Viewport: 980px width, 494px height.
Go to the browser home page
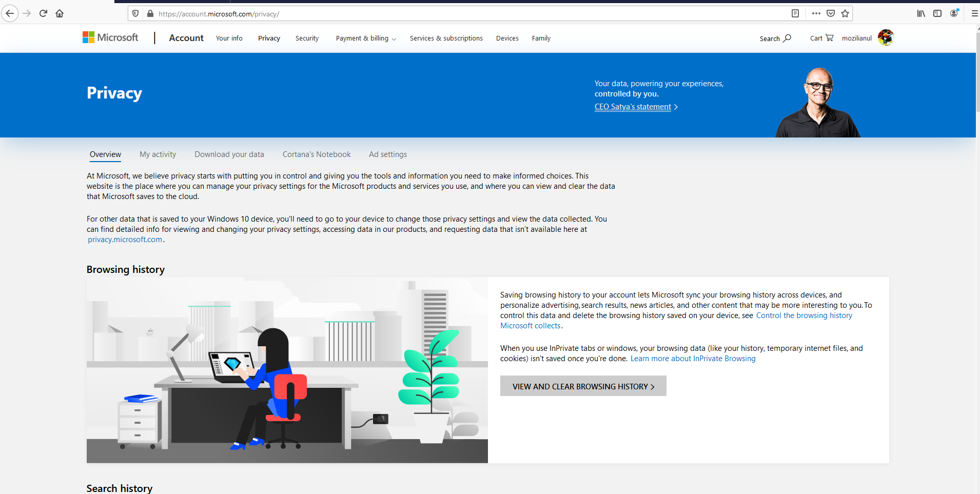tap(59, 13)
